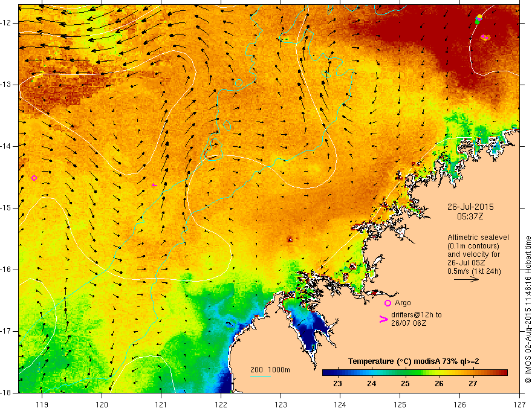
Task: Click the latitude axis label -17
Action: coord(7,331)
